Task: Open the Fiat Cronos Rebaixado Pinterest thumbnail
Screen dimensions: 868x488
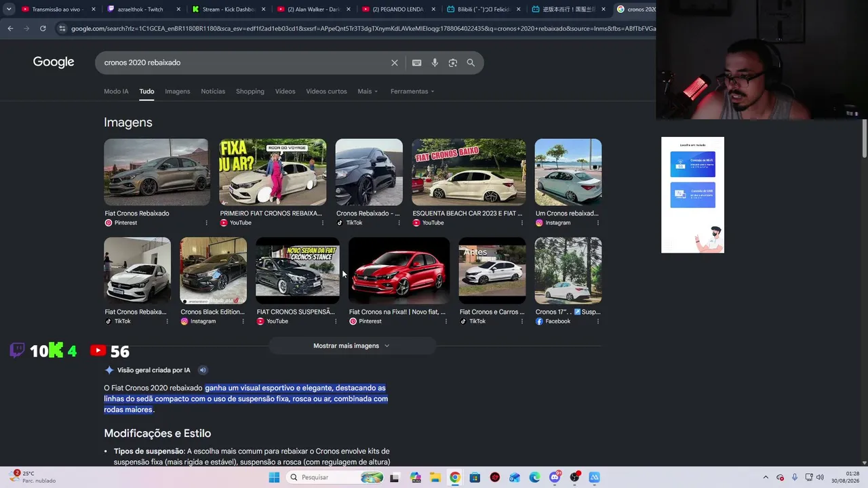Action: (157, 172)
